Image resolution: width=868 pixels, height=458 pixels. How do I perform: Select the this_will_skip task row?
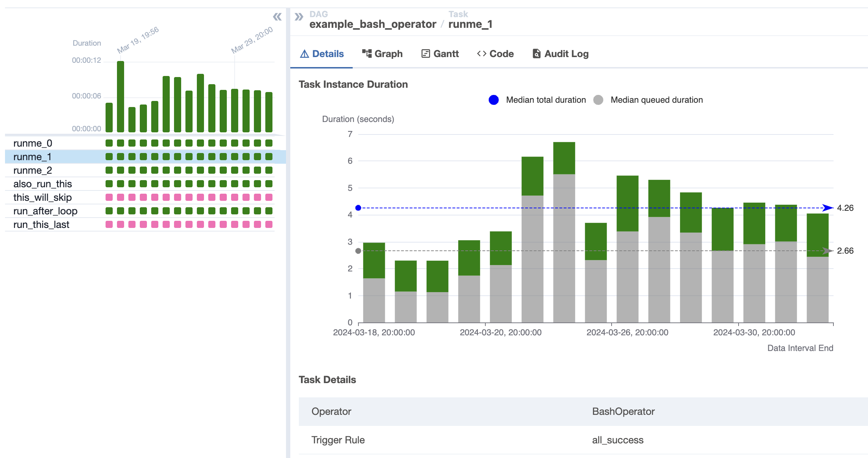pos(42,198)
